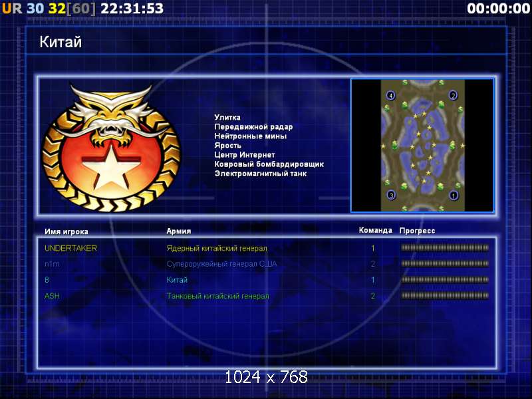532x399 pixels.
Task: Select start position 1 on the map
Action: click(x=454, y=195)
